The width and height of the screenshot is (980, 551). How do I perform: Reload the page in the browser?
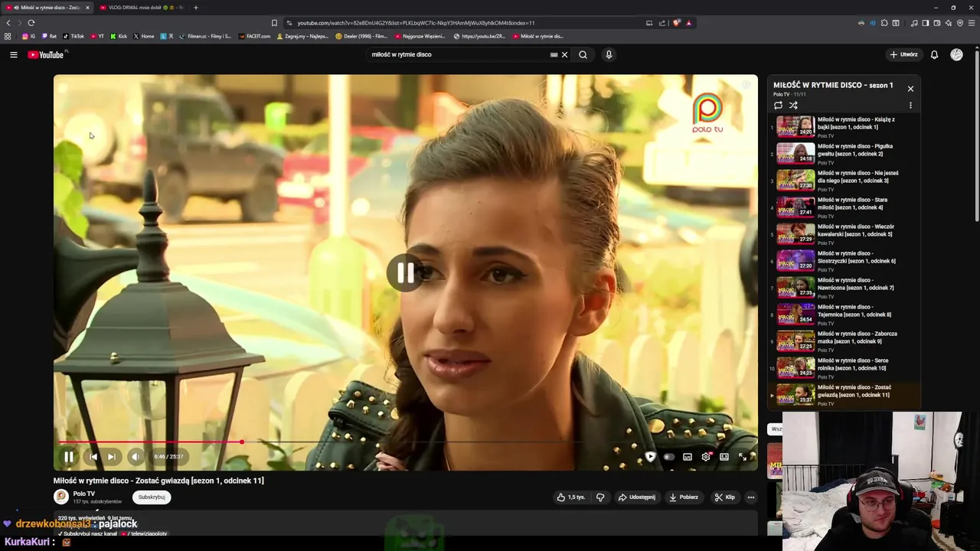click(31, 23)
